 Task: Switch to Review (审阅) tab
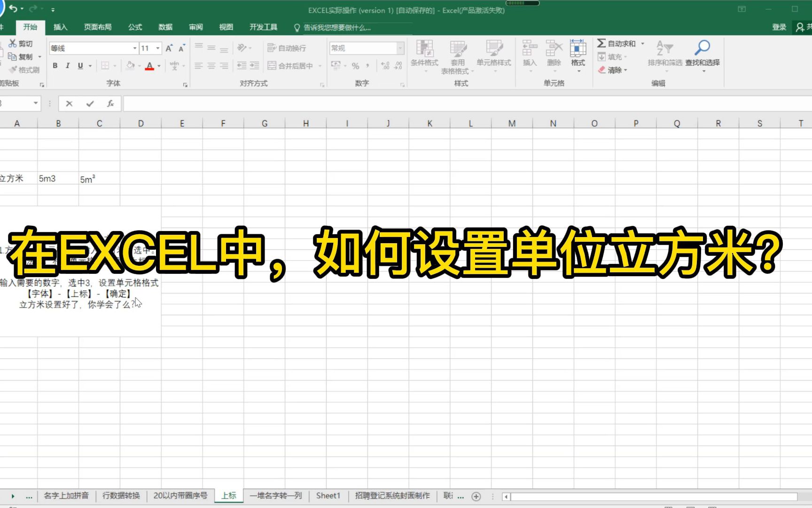(196, 27)
